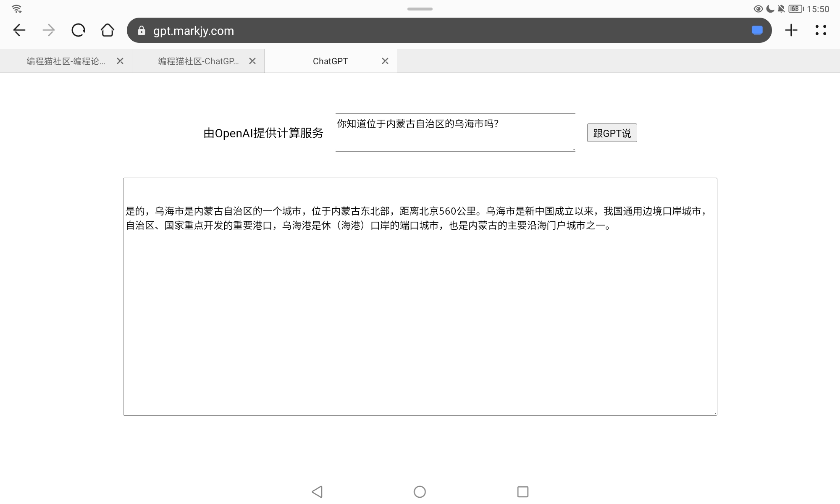This screenshot has height=504, width=840.
Task: Tap the eye comfort status icon
Action: pyautogui.click(x=759, y=9)
